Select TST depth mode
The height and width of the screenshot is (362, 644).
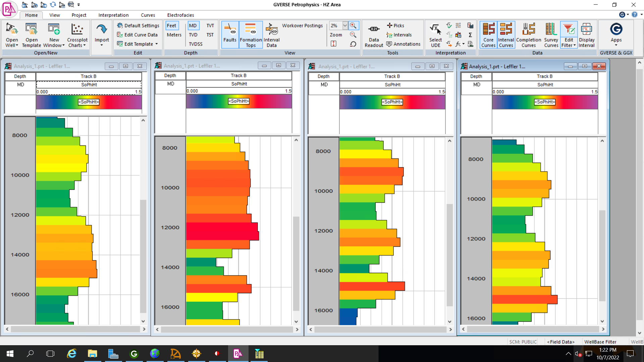210,35
